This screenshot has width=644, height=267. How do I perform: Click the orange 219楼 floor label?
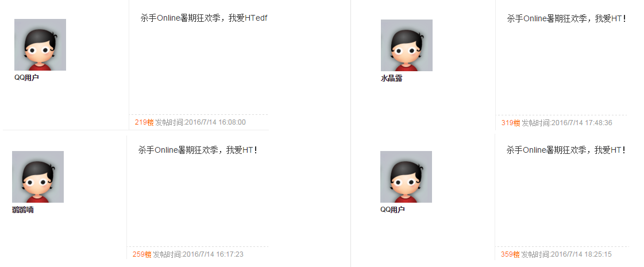(x=144, y=122)
